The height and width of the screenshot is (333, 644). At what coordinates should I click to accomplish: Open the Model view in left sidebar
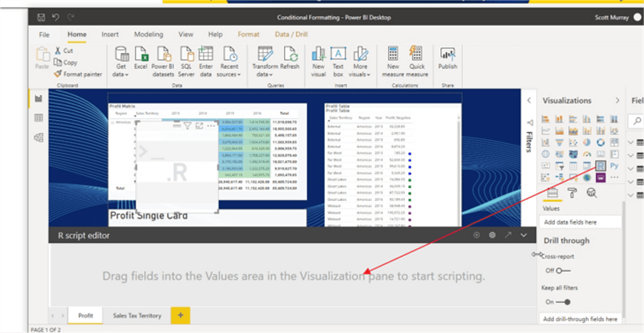click(x=39, y=137)
